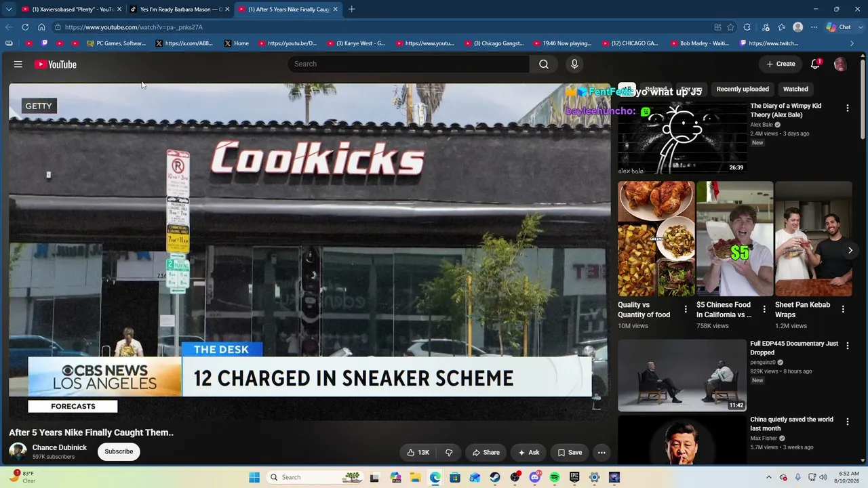The image size is (868, 488).
Task: Start voice search with the microphone icon
Action: (574, 64)
